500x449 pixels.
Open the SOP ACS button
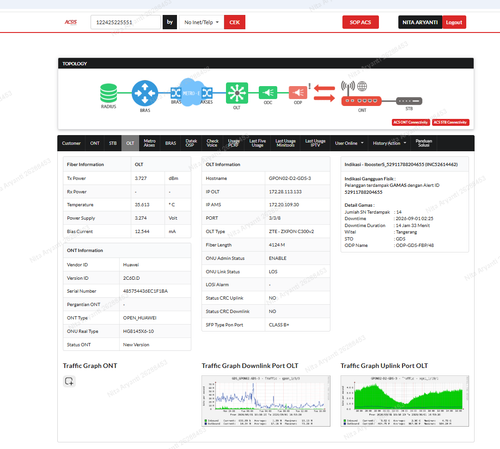(x=360, y=22)
